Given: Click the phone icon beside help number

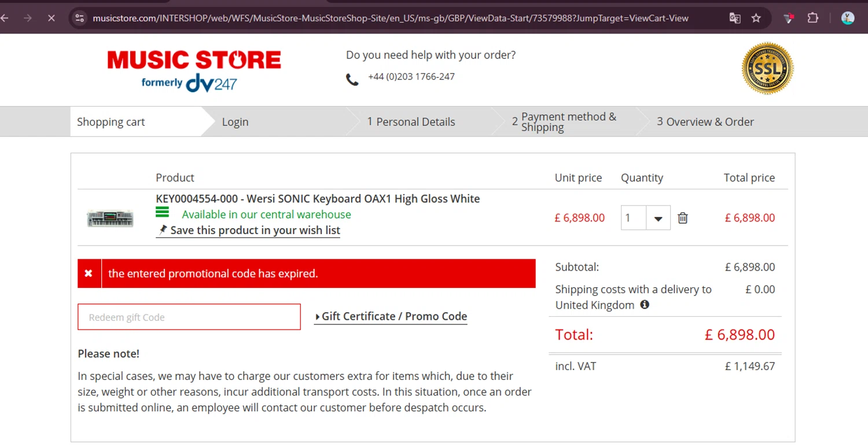Looking at the screenshot, I should (352, 79).
